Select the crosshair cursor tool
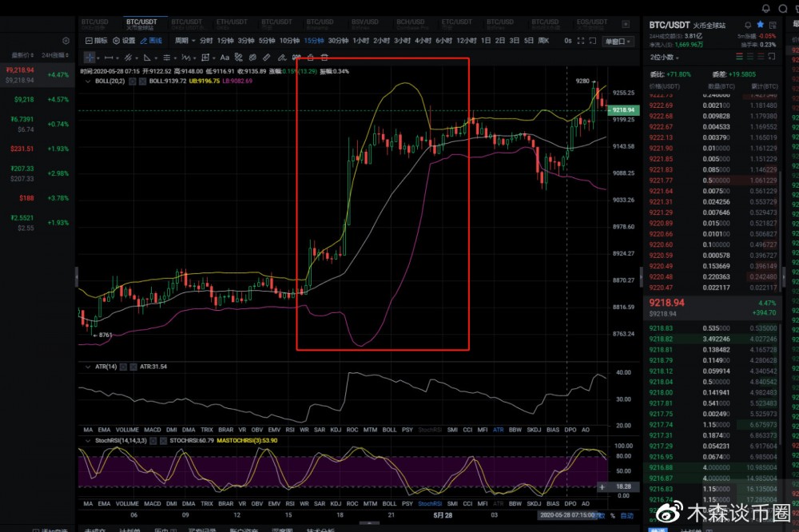The width and height of the screenshot is (799, 532). [x=89, y=58]
